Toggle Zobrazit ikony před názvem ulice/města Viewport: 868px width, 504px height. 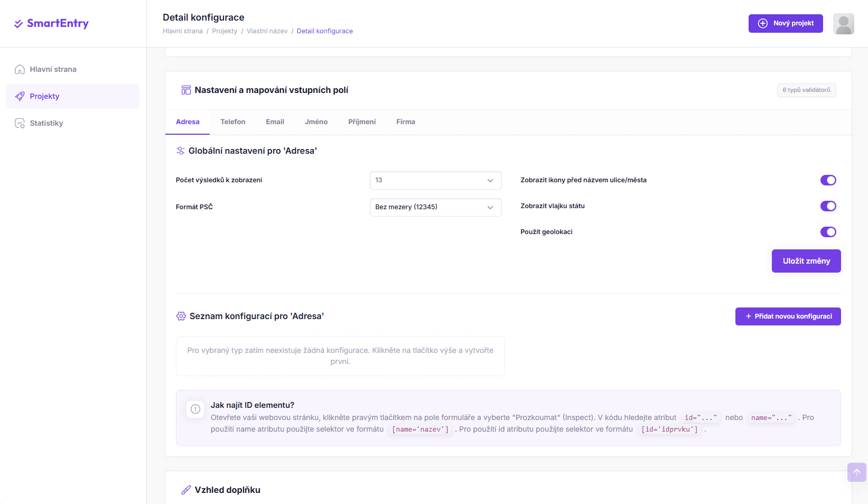pyautogui.click(x=828, y=180)
